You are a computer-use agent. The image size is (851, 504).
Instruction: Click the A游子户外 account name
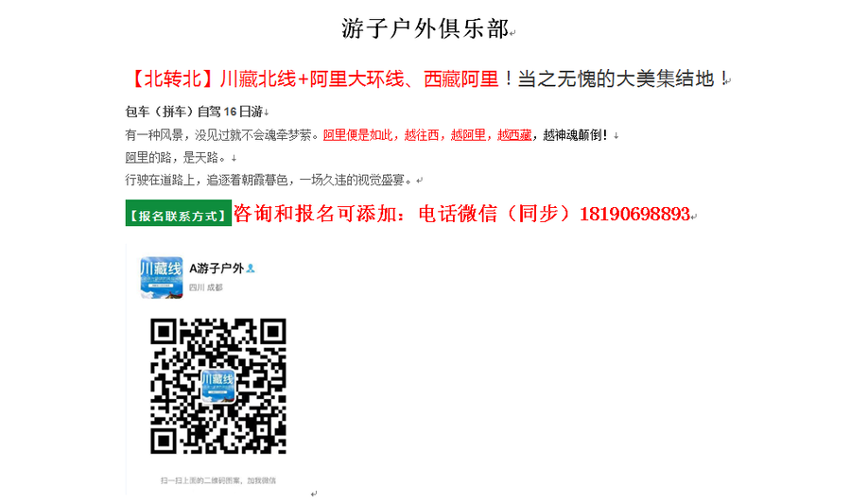pos(217,269)
